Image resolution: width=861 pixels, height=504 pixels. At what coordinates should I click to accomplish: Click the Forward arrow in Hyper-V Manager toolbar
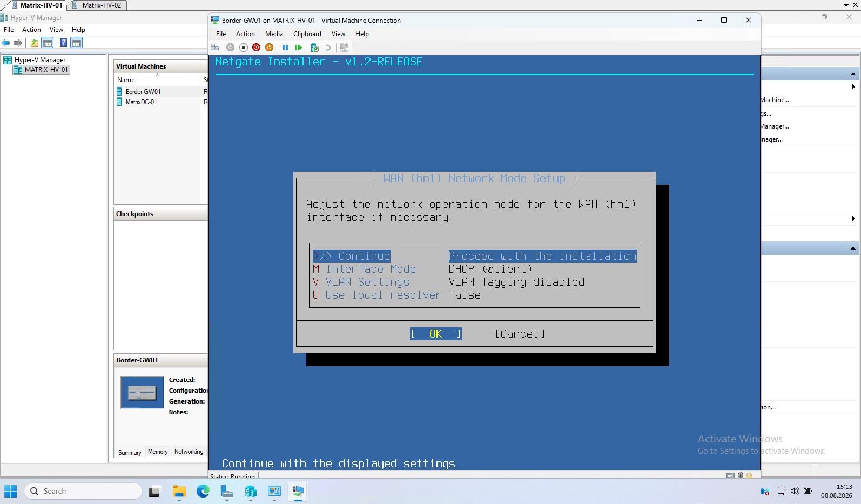tap(18, 43)
